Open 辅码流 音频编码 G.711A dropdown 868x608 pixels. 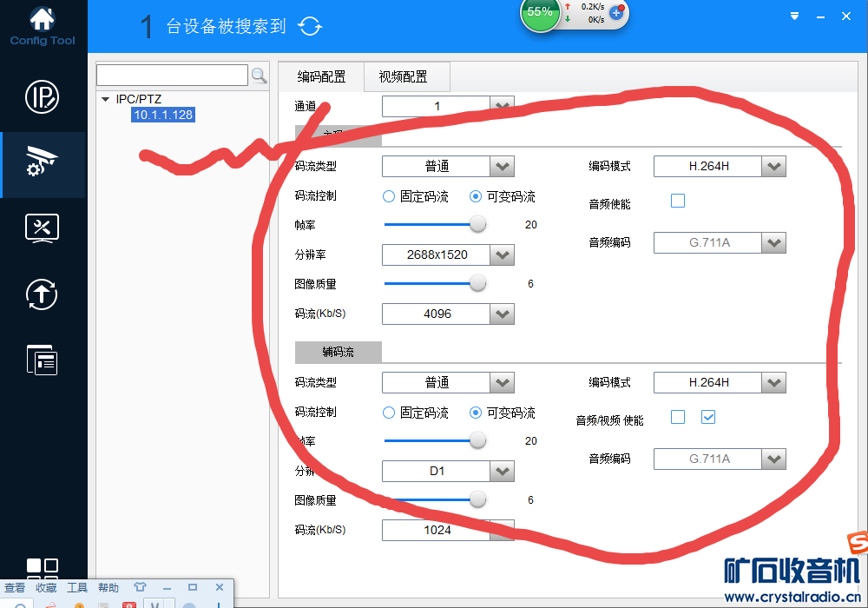pos(720,459)
